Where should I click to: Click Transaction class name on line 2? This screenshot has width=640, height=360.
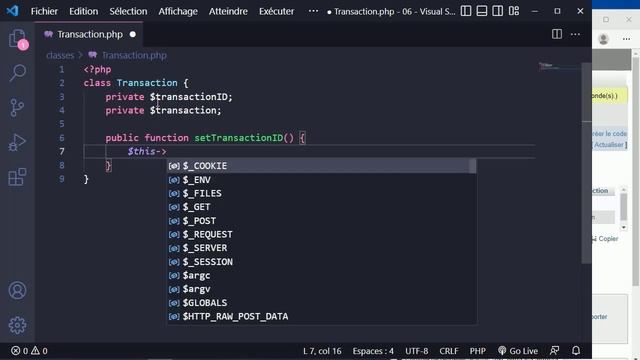click(x=147, y=83)
